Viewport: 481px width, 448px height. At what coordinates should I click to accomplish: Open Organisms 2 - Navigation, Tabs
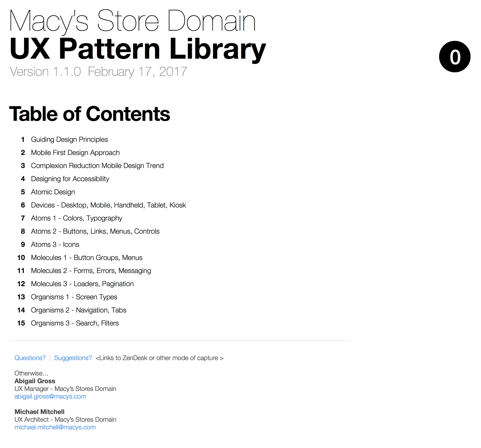[79, 310]
